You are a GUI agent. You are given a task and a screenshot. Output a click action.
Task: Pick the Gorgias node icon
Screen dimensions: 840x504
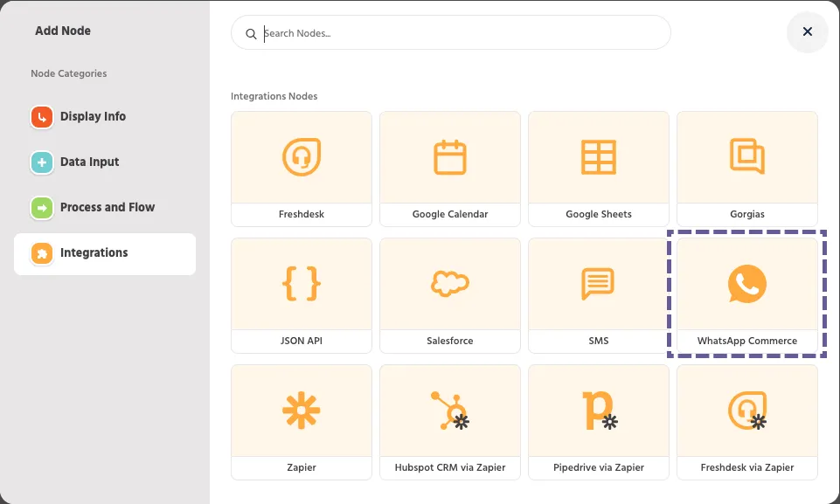point(747,156)
